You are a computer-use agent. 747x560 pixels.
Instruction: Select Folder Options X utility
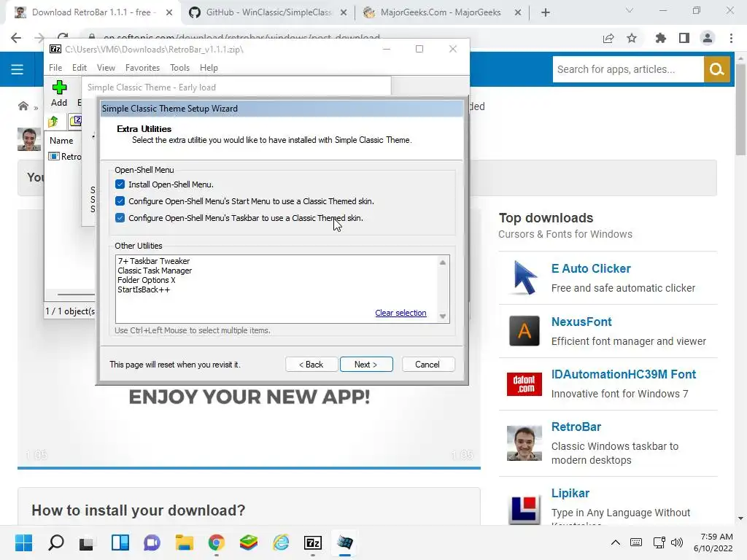(x=146, y=280)
